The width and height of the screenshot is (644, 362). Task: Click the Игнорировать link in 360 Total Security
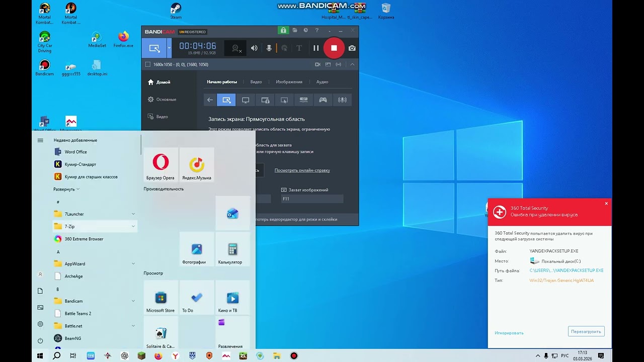[x=509, y=333]
